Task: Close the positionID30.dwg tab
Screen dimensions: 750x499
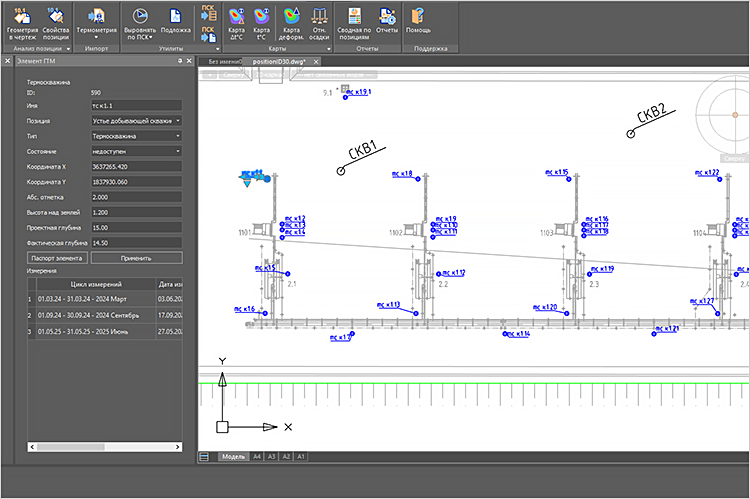Action: tap(316, 62)
